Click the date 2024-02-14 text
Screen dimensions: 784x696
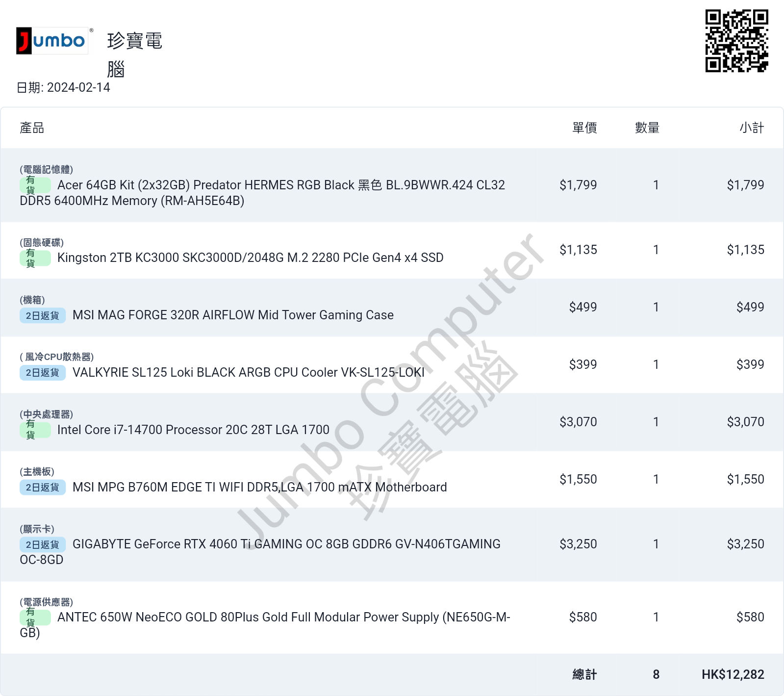point(78,87)
